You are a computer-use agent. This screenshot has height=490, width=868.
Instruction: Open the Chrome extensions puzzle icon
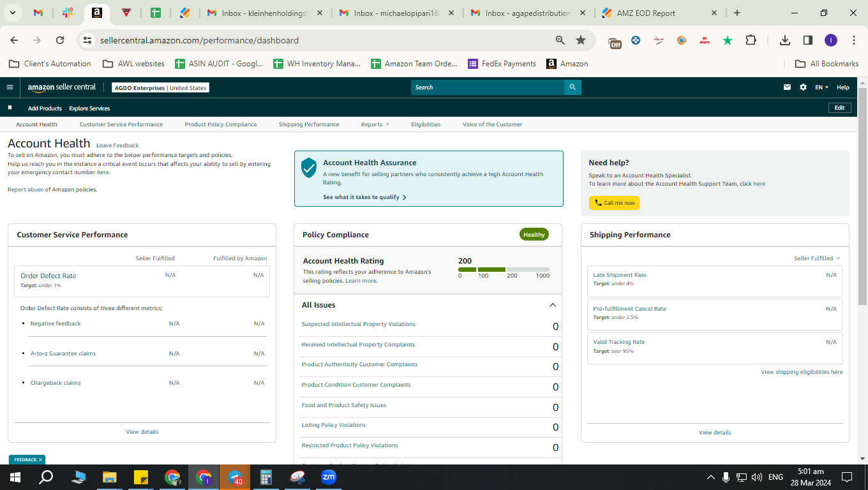(751, 40)
